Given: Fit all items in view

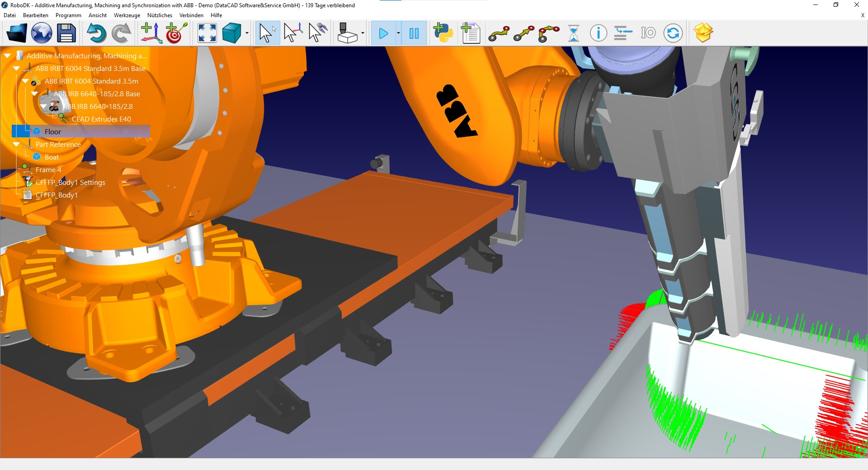Looking at the screenshot, I should coord(207,33).
